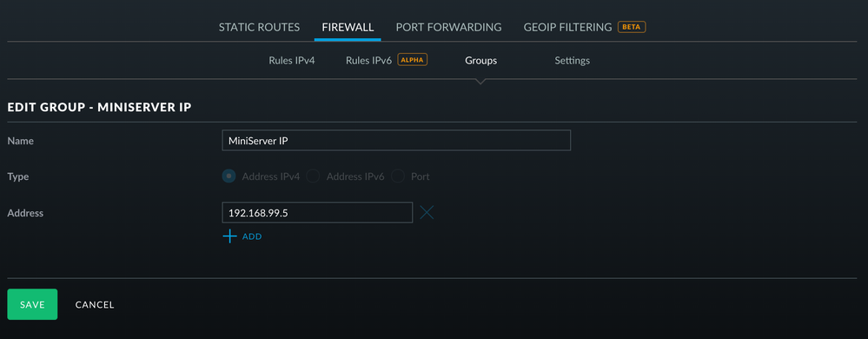The image size is (868, 339).
Task: Switch to Port Forwarding tab
Action: [449, 27]
